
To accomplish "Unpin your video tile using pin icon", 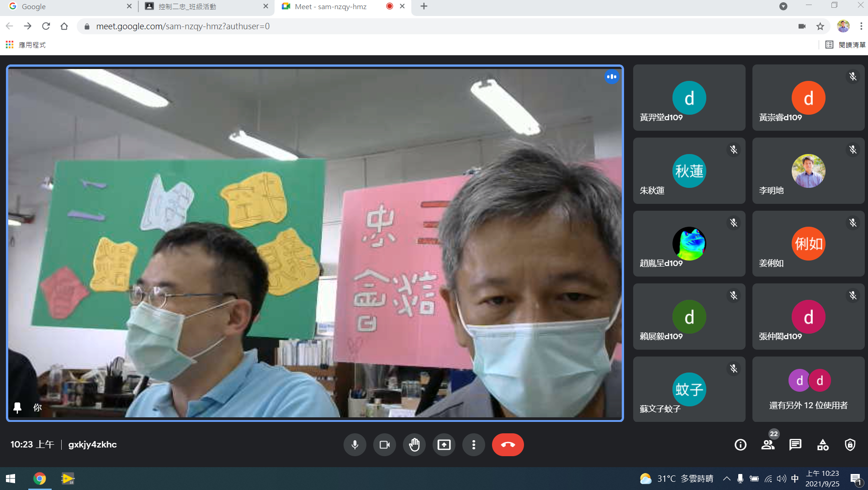I will pyautogui.click(x=17, y=408).
